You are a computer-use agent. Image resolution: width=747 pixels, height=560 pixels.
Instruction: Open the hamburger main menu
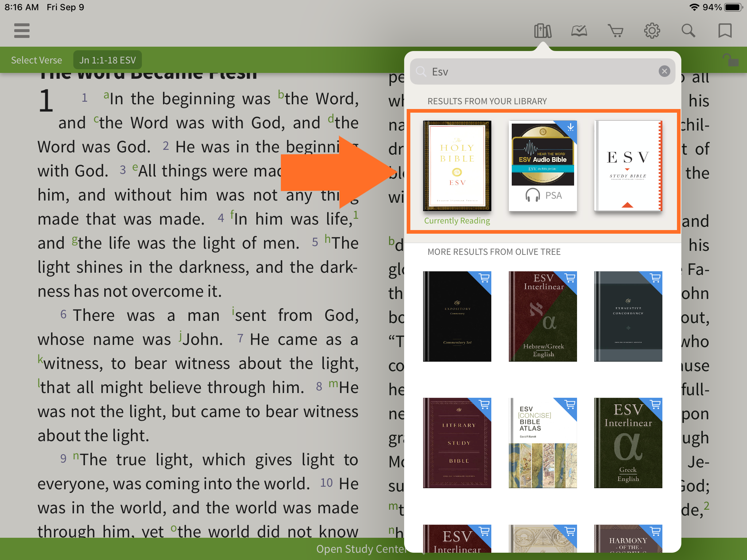coord(22,31)
